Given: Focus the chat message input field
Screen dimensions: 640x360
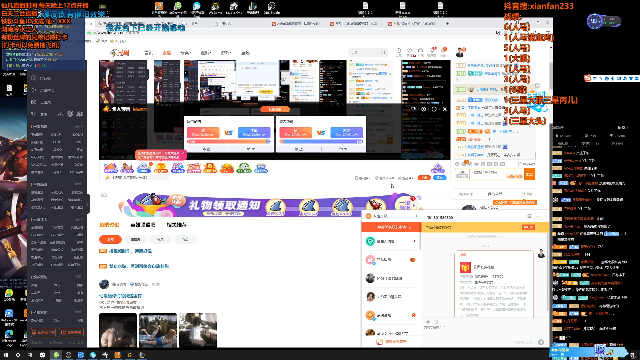Looking at the screenshot, I should pyautogui.click(x=497, y=174).
